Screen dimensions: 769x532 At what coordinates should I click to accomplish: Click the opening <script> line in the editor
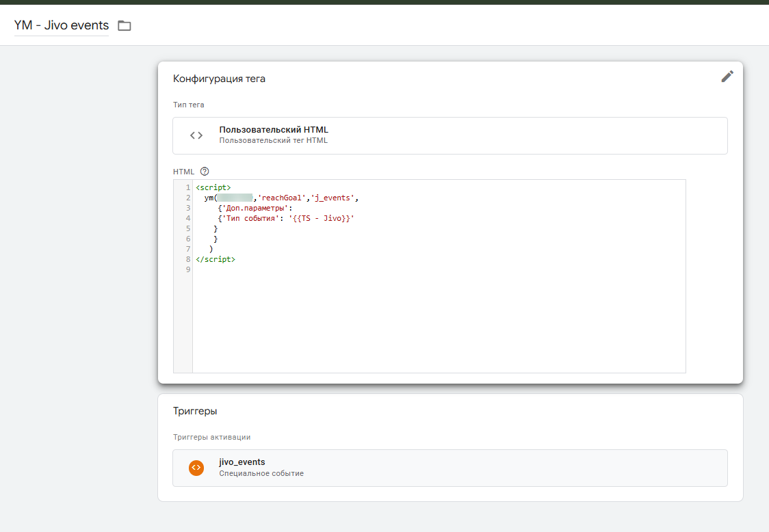click(213, 187)
